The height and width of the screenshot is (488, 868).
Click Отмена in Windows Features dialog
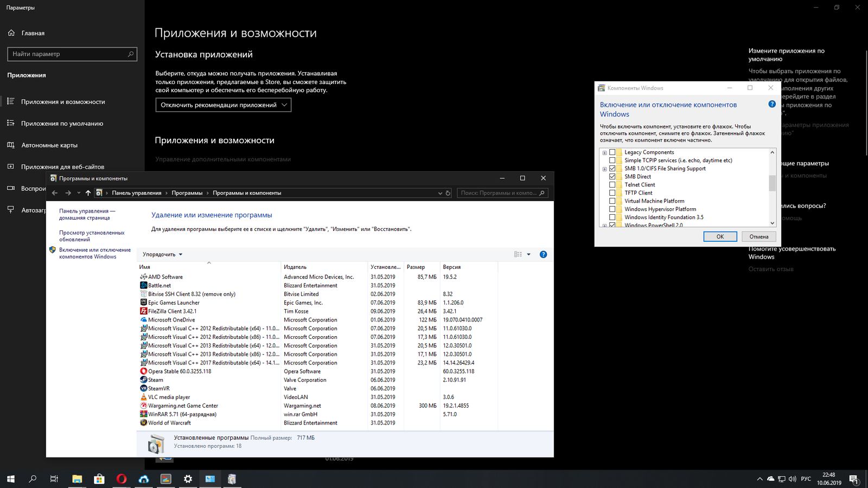[759, 236]
